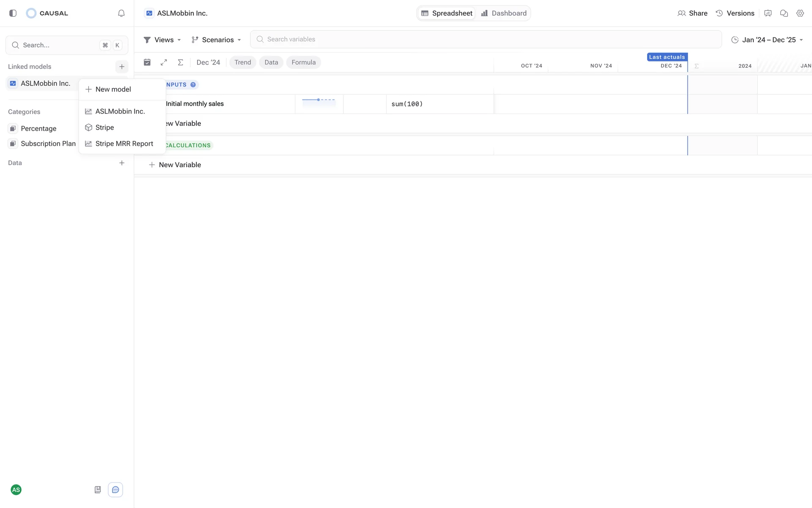Click the expand arrows icon

coord(164,62)
